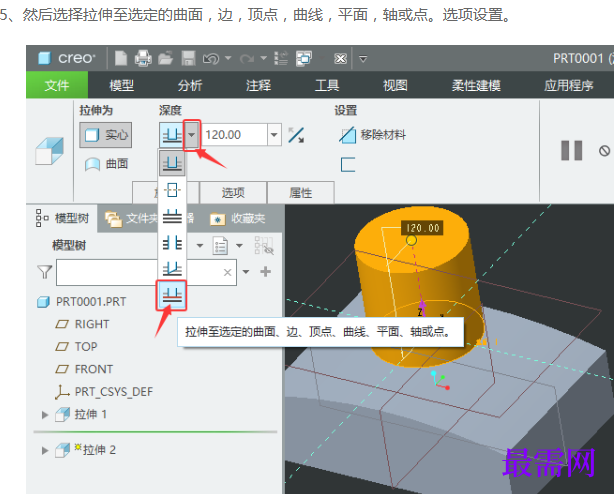Select 实心 solid extrude type

click(106, 135)
